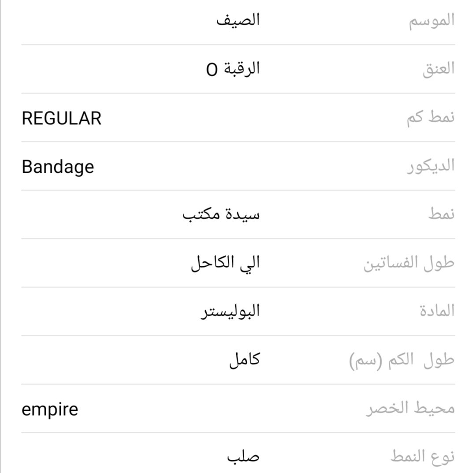Image resolution: width=476 pixels, height=473 pixels.
Task: Select the empire waistline value
Action: coord(50,409)
